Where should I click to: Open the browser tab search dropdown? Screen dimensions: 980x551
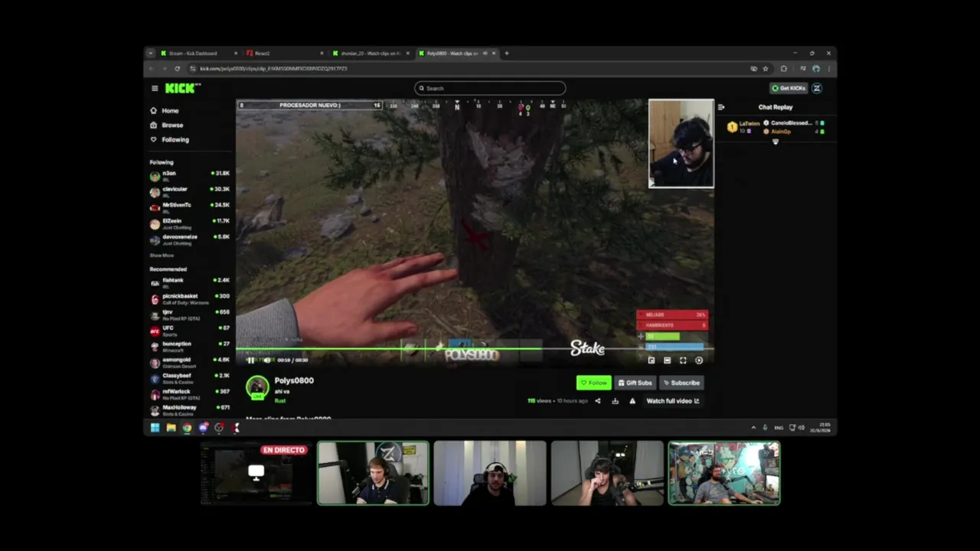click(150, 54)
